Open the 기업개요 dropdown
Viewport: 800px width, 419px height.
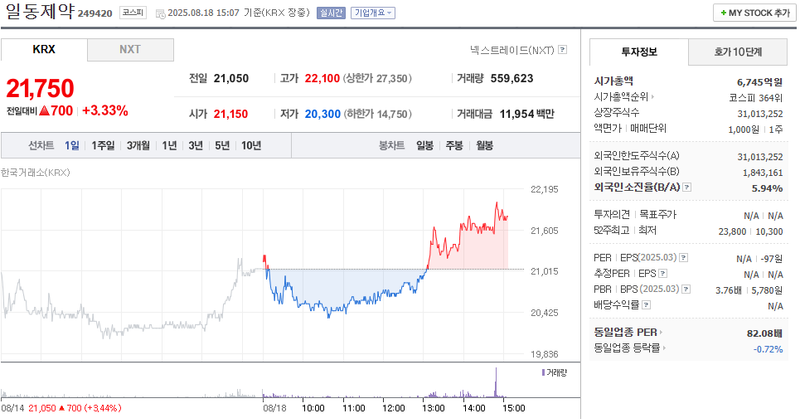[x=373, y=13]
